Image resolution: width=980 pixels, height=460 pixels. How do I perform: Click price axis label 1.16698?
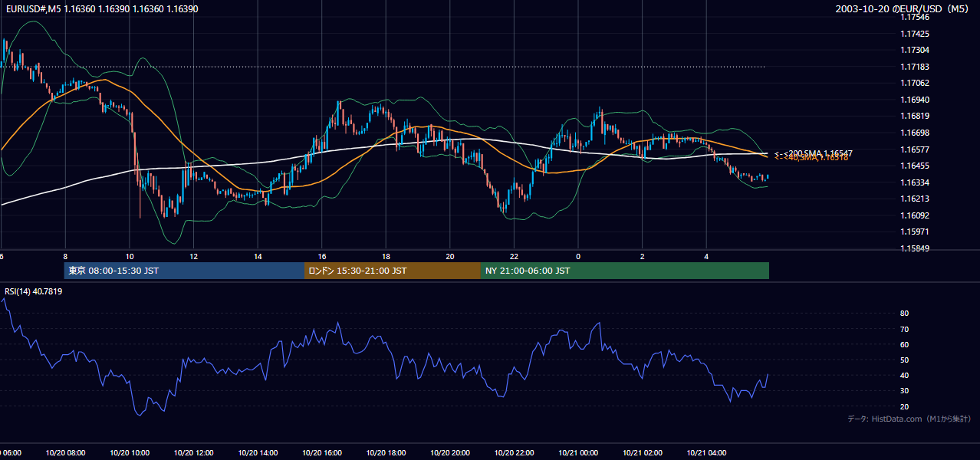[914, 133]
